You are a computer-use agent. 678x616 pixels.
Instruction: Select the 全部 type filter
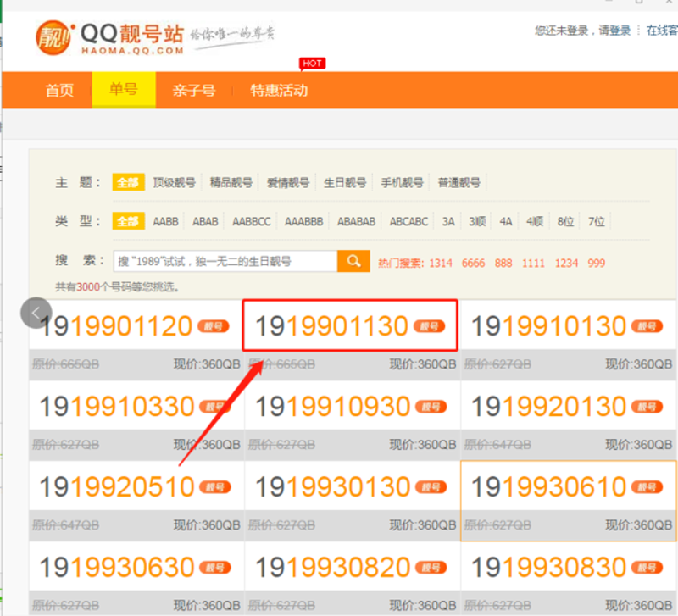(x=128, y=221)
